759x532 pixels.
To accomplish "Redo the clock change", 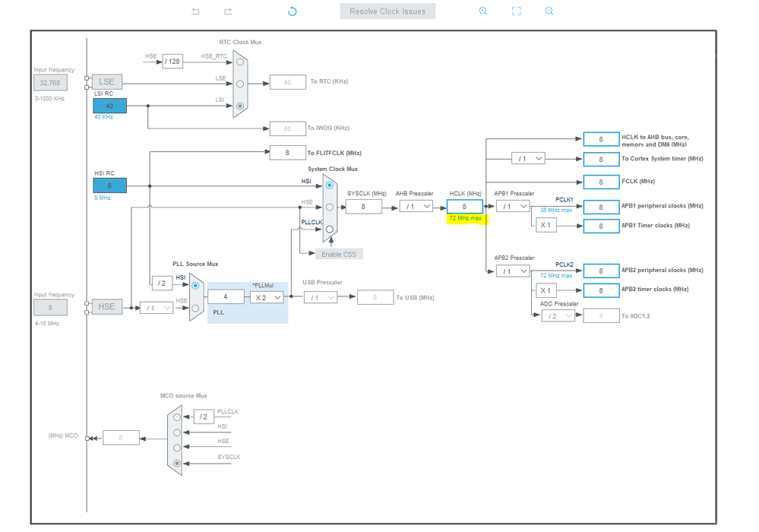I will (228, 11).
